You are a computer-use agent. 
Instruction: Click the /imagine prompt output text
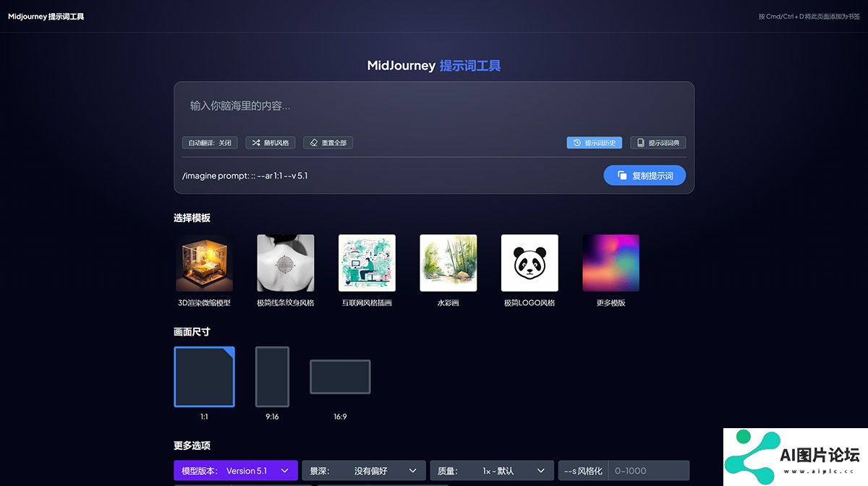pos(245,176)
